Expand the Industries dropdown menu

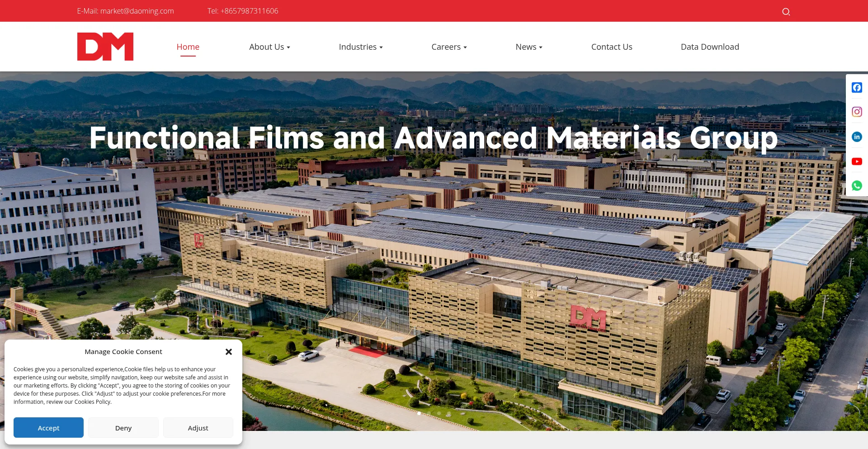[x=360, y=47]
